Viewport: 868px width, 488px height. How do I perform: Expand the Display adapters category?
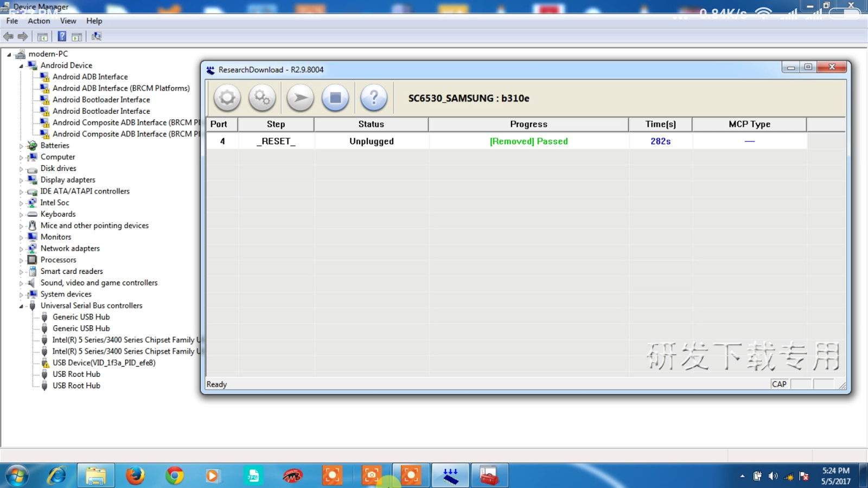(x=21, y=180)
